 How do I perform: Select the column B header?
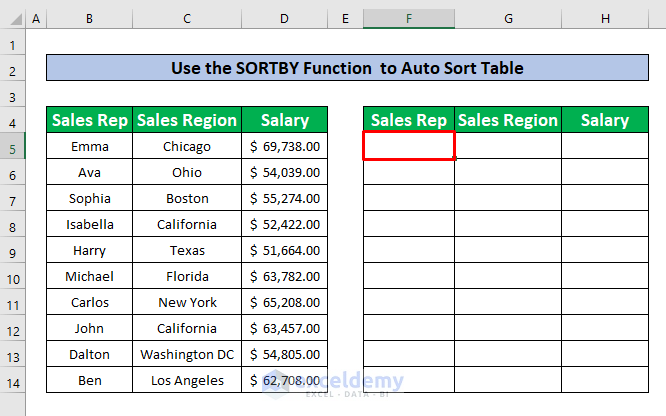89,19
